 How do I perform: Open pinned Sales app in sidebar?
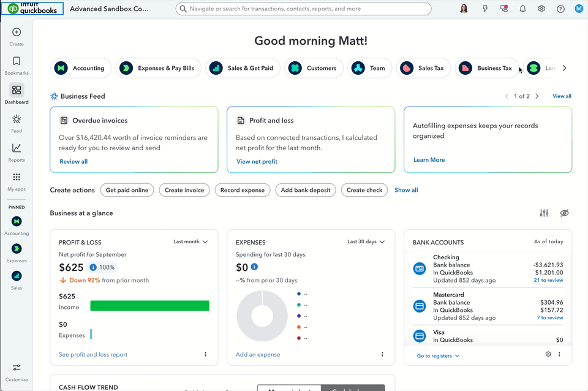coord(17,281)
